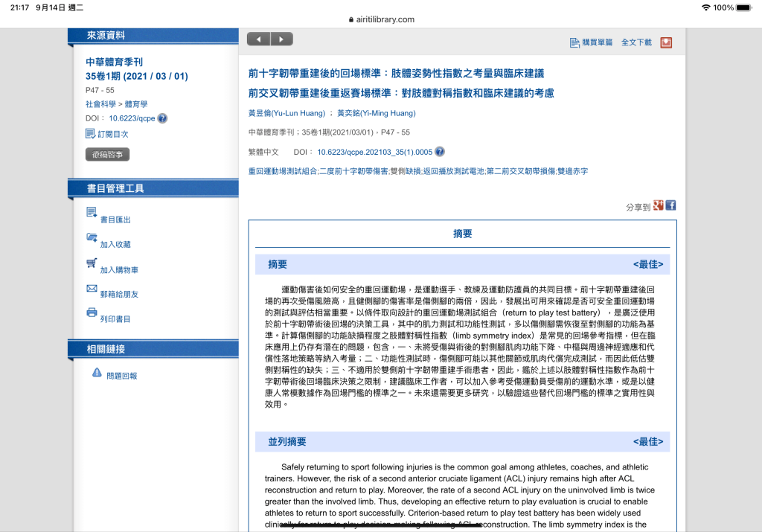Share the article via Facebook icon
This screenshot has width=762, height=532.
point(670,205)
